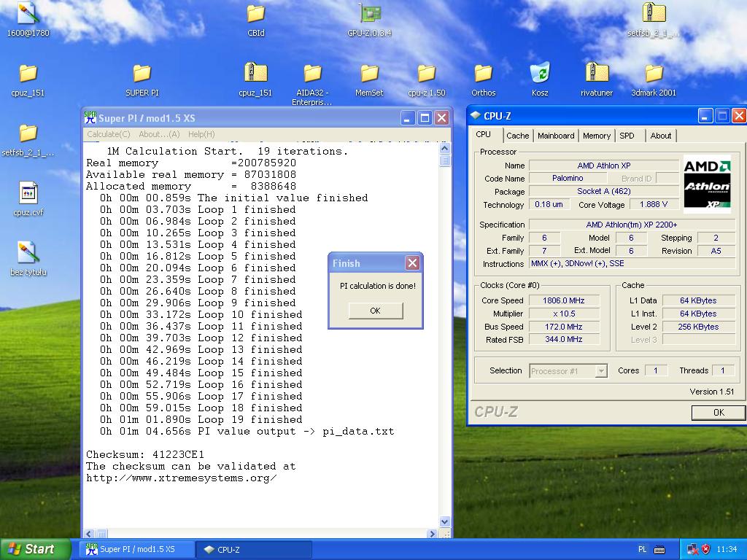
Task: Click the PL language indicator in taskbar
Action: click(642, 550)
